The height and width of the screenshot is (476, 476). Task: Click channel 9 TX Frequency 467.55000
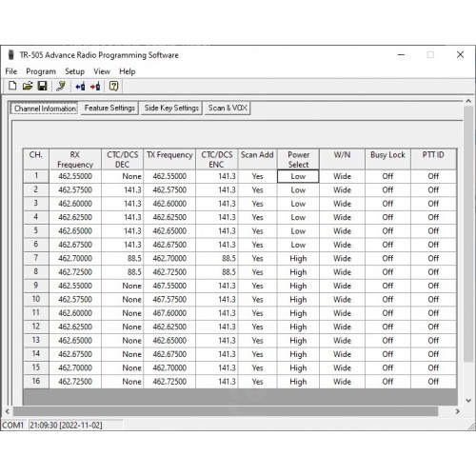(x=169, y=286)
